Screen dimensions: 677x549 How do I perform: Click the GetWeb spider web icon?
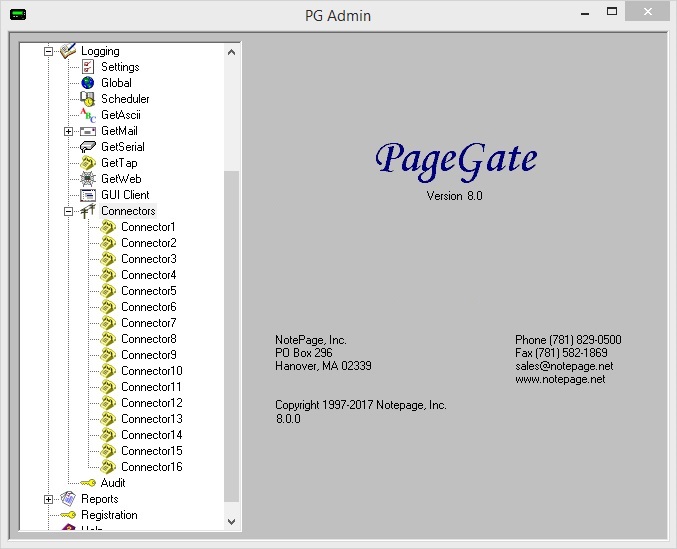pos(88,179)
